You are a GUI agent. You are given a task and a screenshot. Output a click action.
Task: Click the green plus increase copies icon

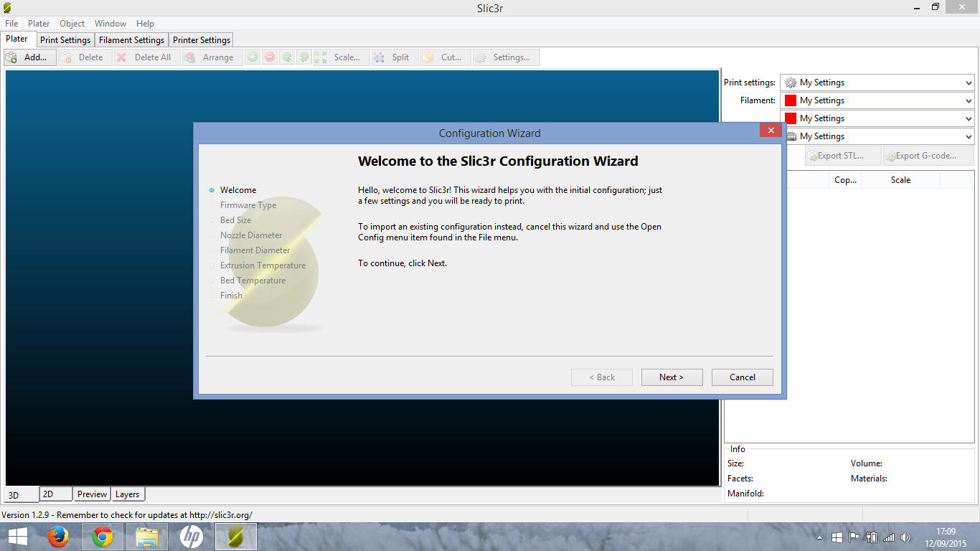(x=253, y=57)
